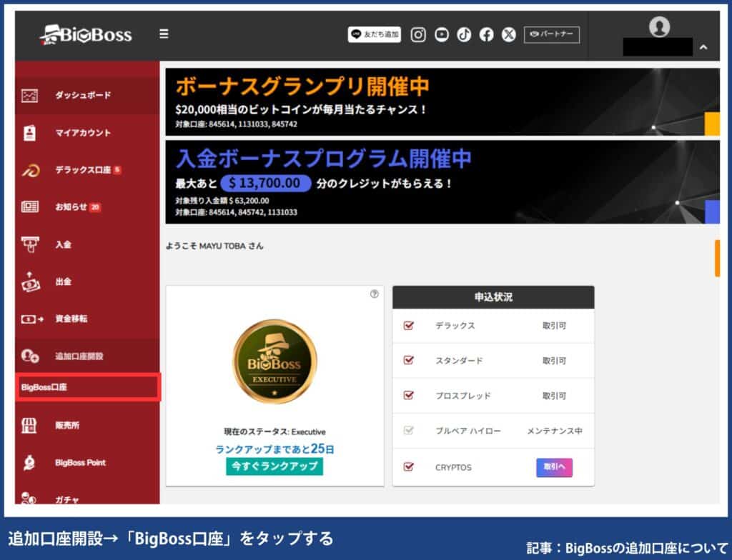732x560 pixels.
Task: Select the 入金 deposit icon
Action: pos(29,244)
